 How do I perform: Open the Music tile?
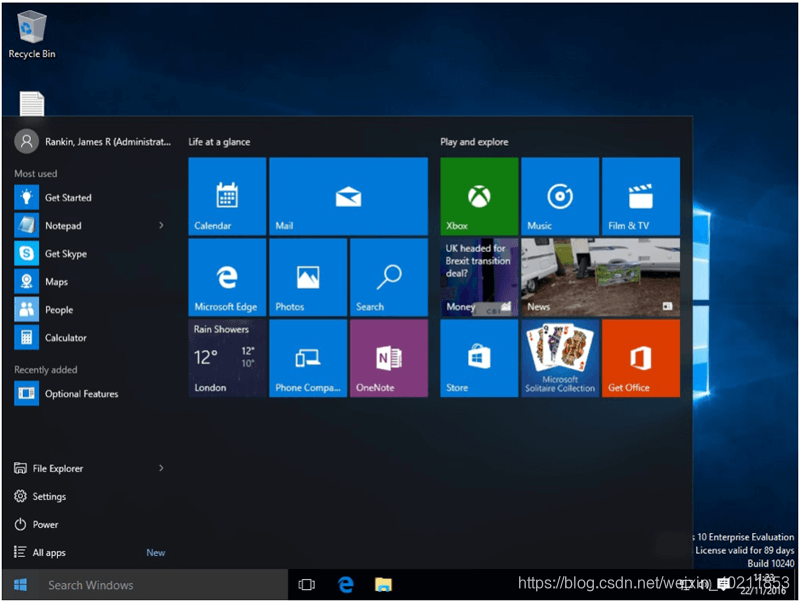coord(560,196)
